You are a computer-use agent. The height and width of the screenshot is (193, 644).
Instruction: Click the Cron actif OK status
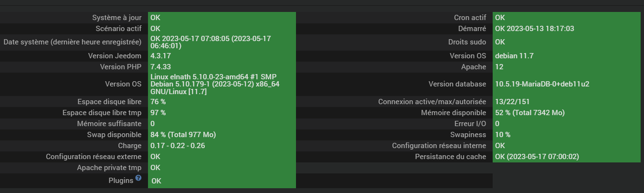click(x=500, y=18)
